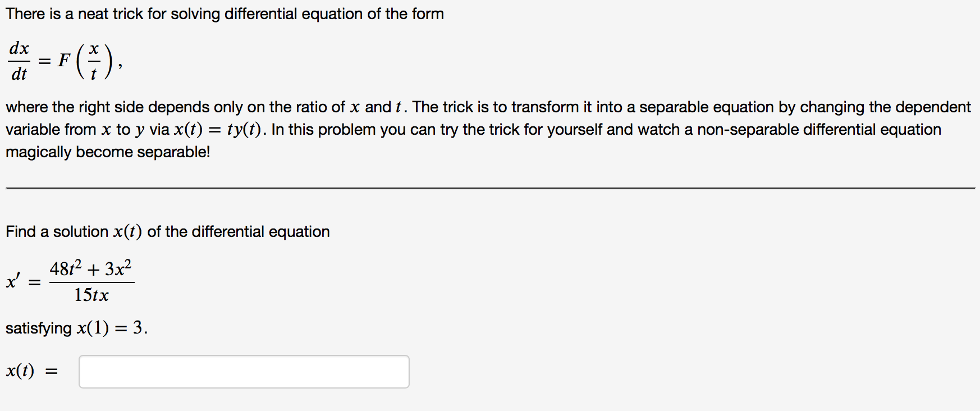The image size is (980, 411).
Task: Click inside the empty answer box
Action: (244, 372)
